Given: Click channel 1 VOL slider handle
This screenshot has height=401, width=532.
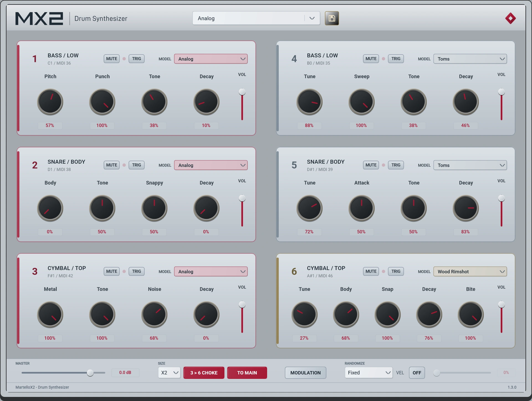Looking at the screenshot, I should [x=242, y=92].
